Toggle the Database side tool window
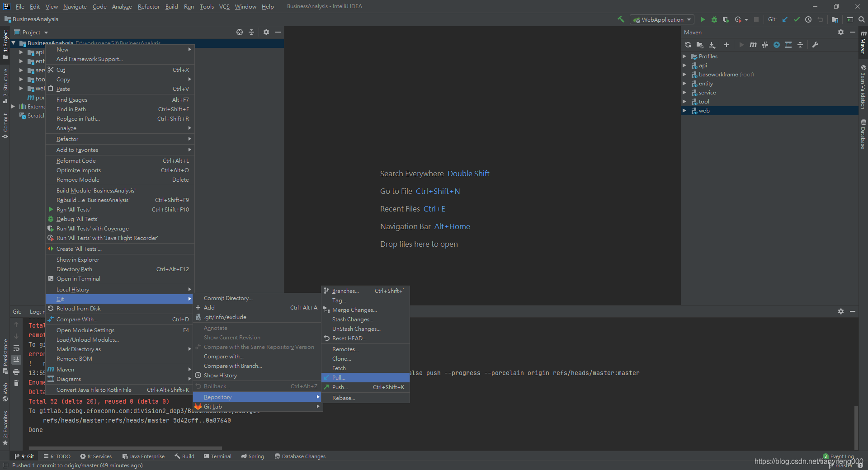868x470 pixels. click(x=863, y=134)
